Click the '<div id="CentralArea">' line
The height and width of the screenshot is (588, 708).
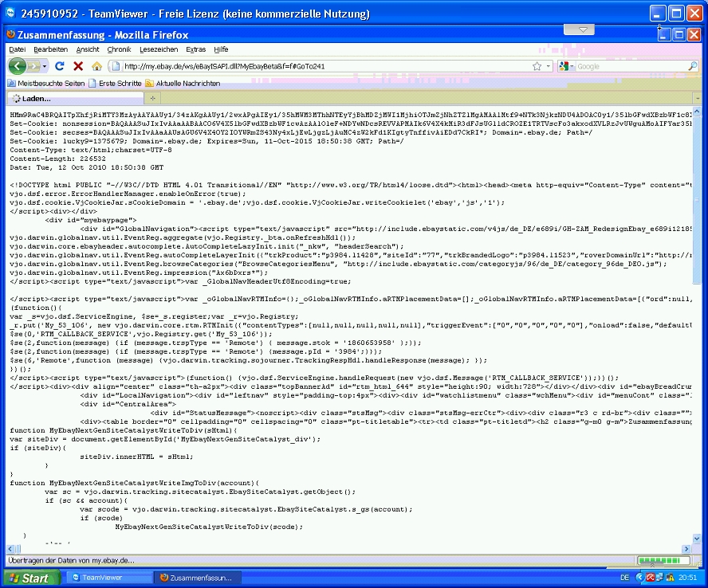128,404
